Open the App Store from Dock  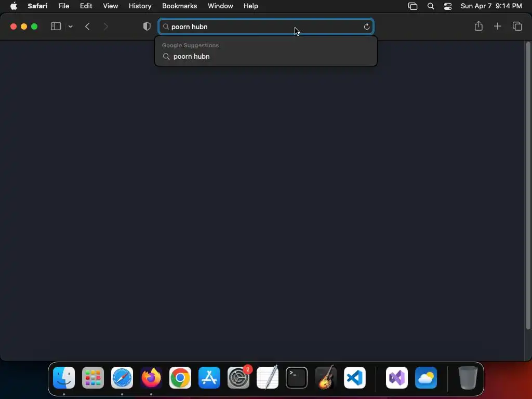point(209,378)
